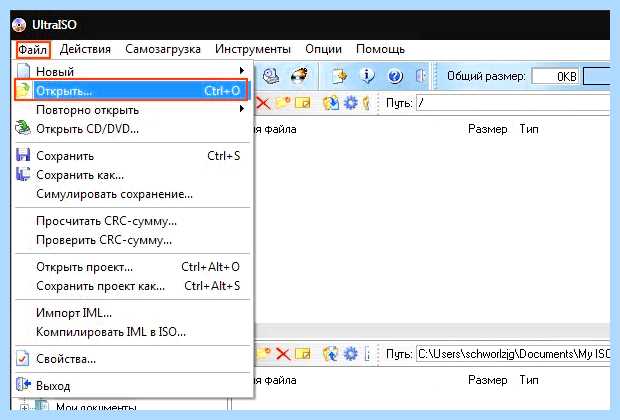Click the UltraISO disc icon in title bar
The height and width of the screenshot is (420, 620).
pyautogui.click(x=19, y=25)
